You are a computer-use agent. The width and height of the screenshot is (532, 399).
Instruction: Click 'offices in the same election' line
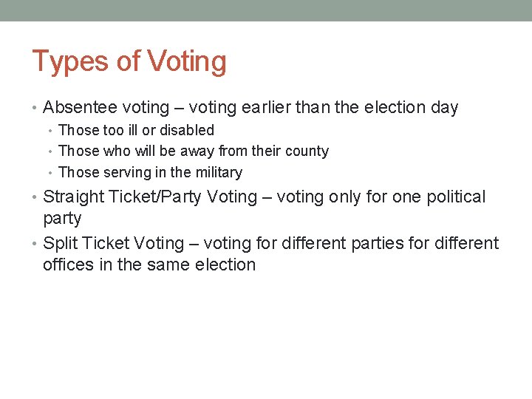[149, 265]
